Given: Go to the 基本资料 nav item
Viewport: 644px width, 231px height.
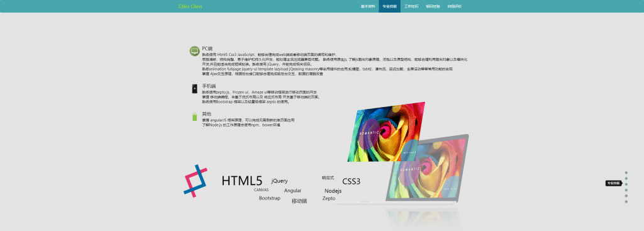Looking at the screenshot, I should coord(367,6).
